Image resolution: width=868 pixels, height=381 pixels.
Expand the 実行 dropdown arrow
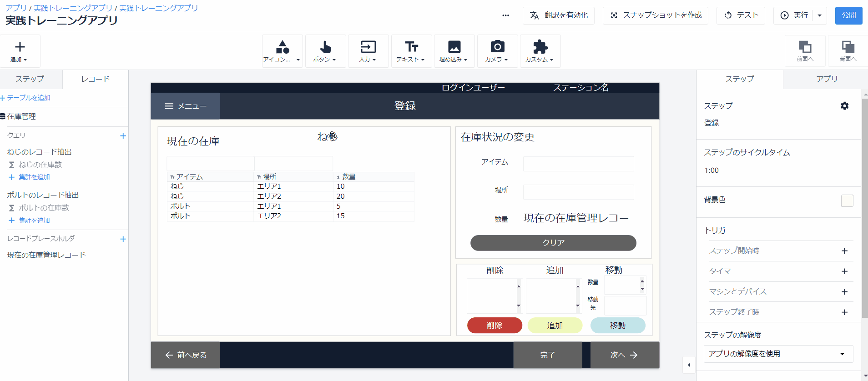pos(820,15)
